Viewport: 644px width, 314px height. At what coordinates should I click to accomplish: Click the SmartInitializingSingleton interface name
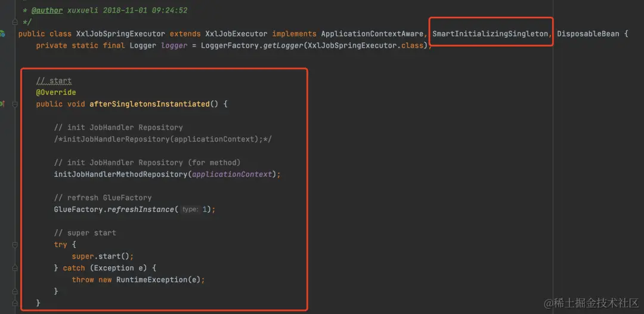pos(490,33)
